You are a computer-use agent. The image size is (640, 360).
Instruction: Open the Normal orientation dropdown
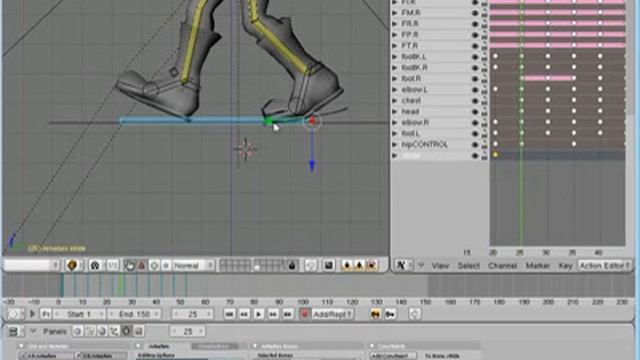193,266
